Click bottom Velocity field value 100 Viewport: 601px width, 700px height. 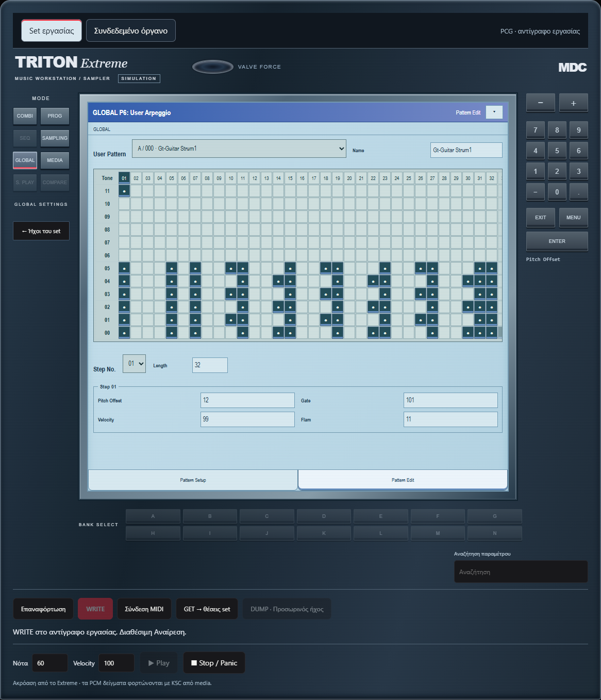tap(116, 663)
